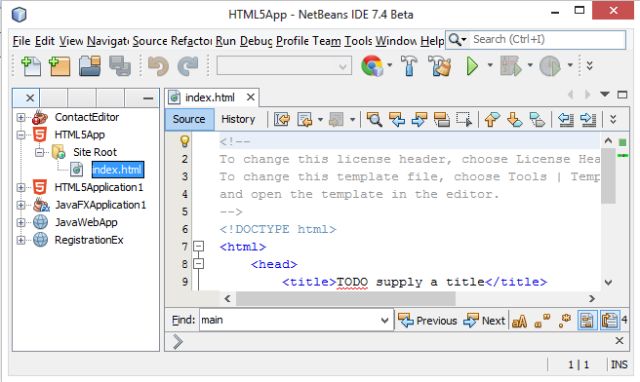Click the Search (Ctrl+I) field
640x382 pixels.
(x=548, y=40)
